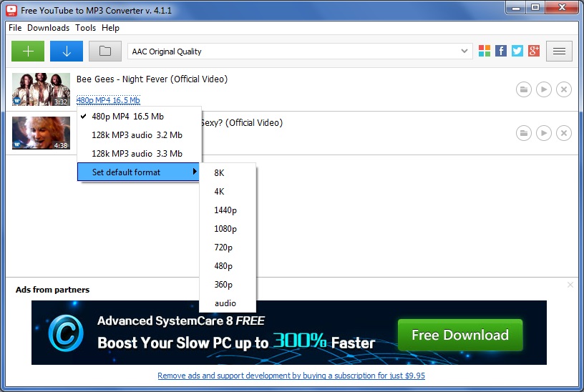Click the 480p MP4 16.5 Mb format link

click(x=108, y=100)
